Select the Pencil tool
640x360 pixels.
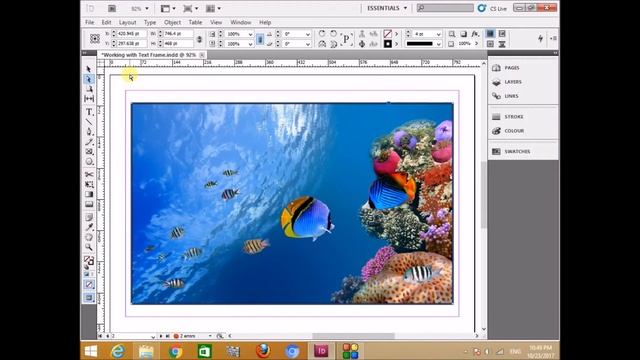point(89,142)
